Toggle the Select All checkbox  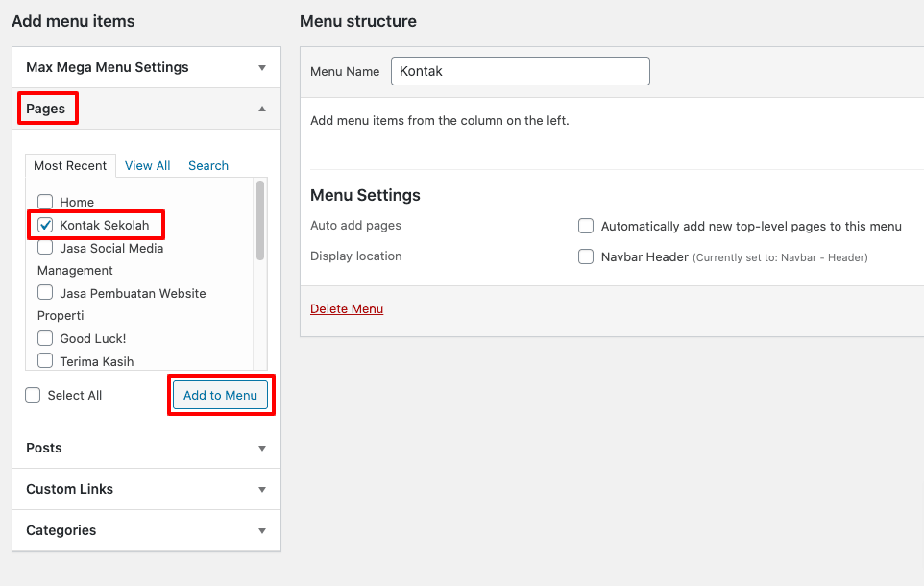34,395
